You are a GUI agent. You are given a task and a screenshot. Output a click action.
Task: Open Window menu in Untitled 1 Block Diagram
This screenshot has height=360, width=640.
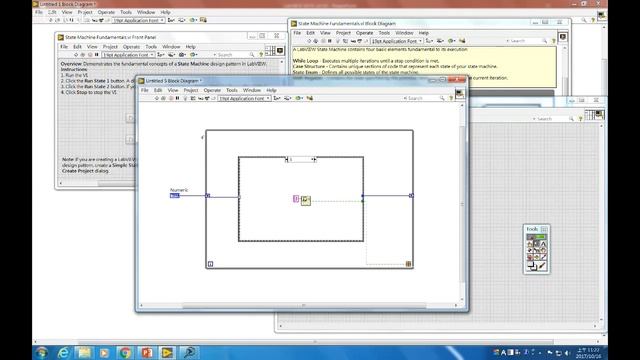(146, 13)
